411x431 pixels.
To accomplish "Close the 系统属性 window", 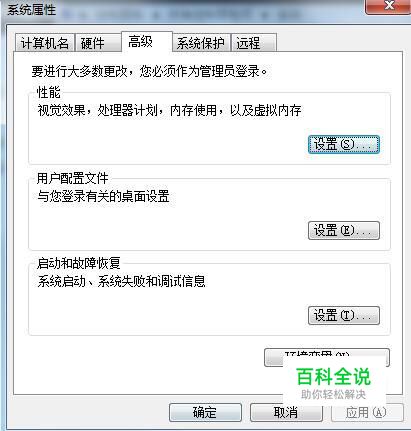I will (388, 6).
